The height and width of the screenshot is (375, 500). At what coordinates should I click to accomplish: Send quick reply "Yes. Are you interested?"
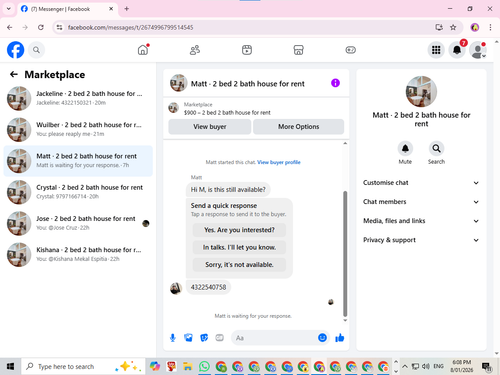point(239,230)
